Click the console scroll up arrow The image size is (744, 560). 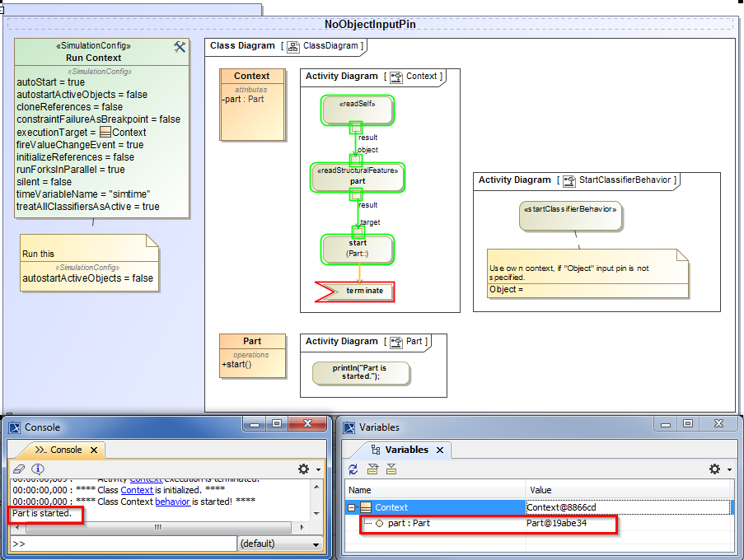coord(316,487)
